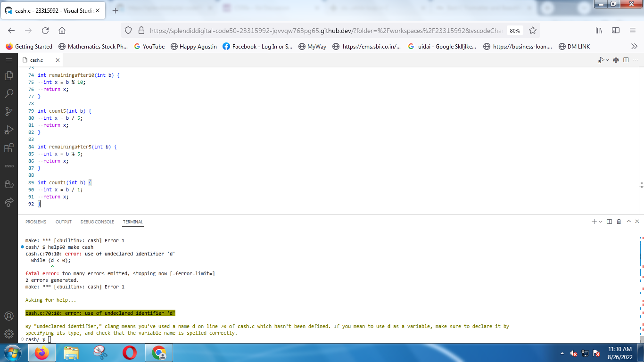Bookmark this page with star icon
This screenshot has height=362, width=644.
[533, 30]
